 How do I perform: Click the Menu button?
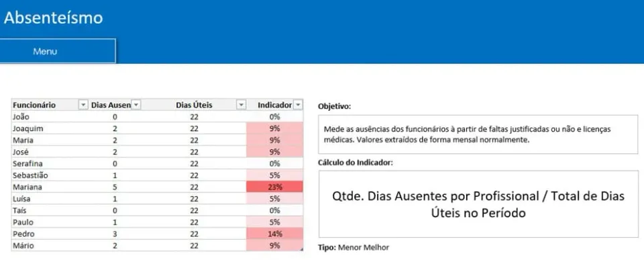click(x=58, y=51)
